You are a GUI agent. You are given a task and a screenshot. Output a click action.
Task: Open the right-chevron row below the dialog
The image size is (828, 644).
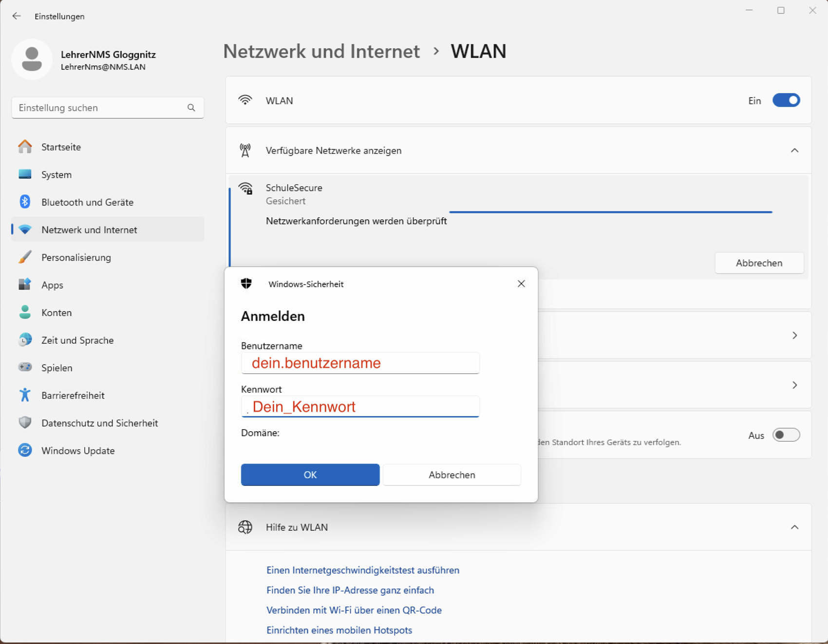(x=795, y=335)
